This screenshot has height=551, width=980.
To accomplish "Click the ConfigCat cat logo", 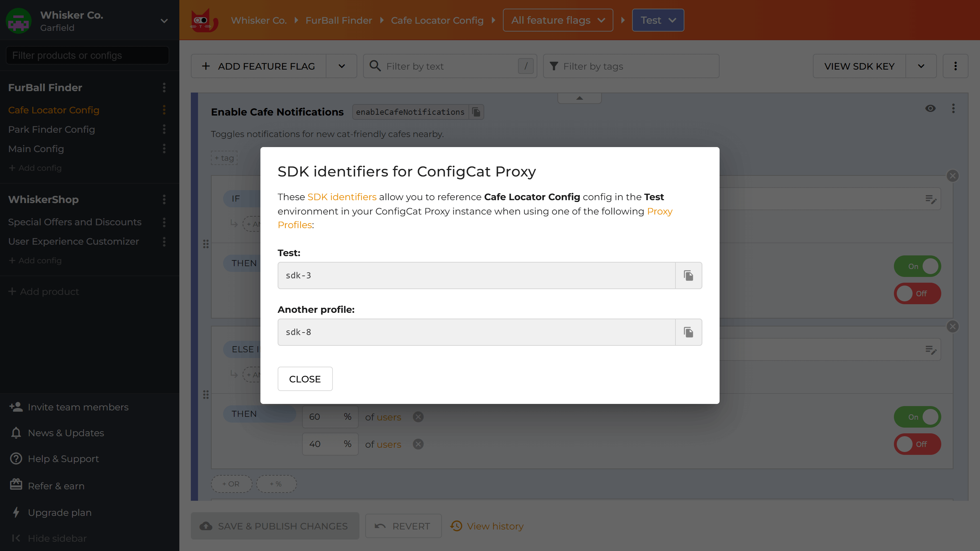I will click(x=203, y=20).
